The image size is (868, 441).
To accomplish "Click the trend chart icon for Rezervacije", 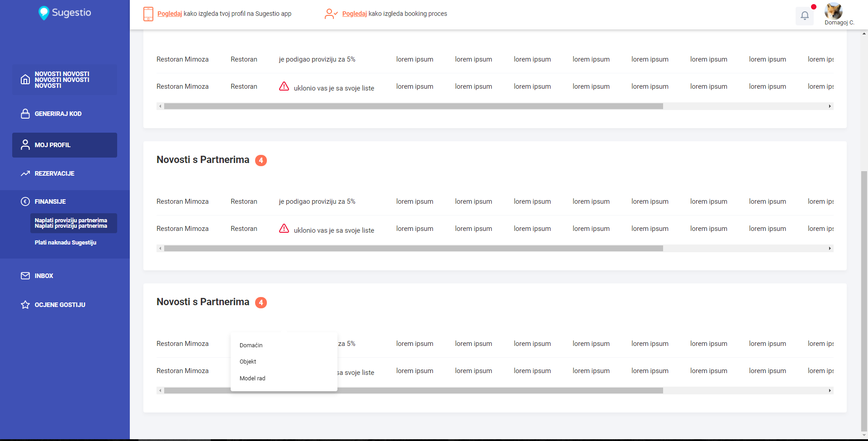I will (25, 173).
